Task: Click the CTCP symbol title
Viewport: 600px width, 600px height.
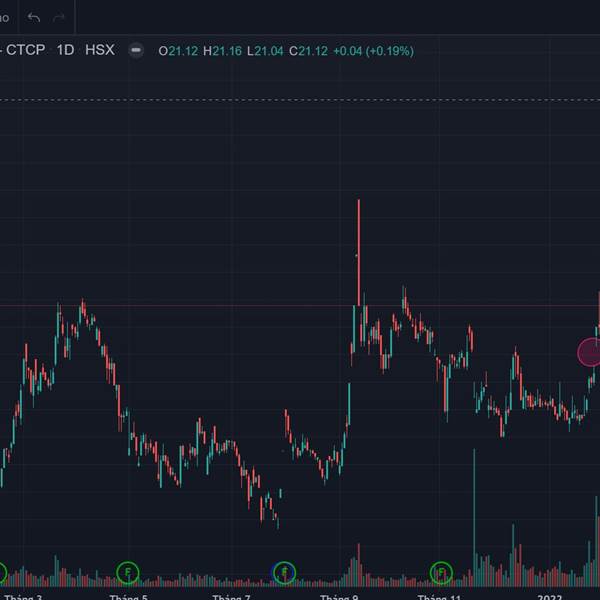Action: (x=26, y=50)
